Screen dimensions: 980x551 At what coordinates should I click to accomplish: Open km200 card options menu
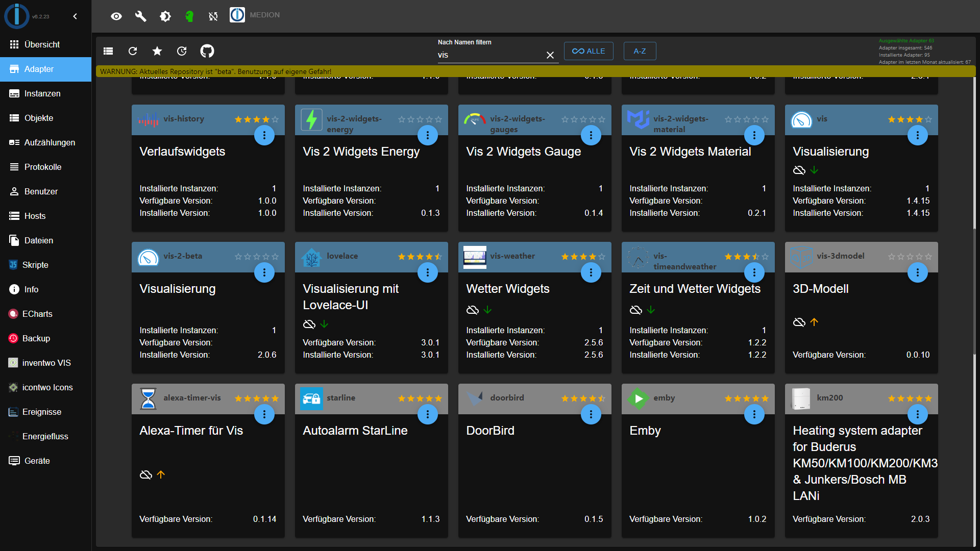[x=918, y=414]
